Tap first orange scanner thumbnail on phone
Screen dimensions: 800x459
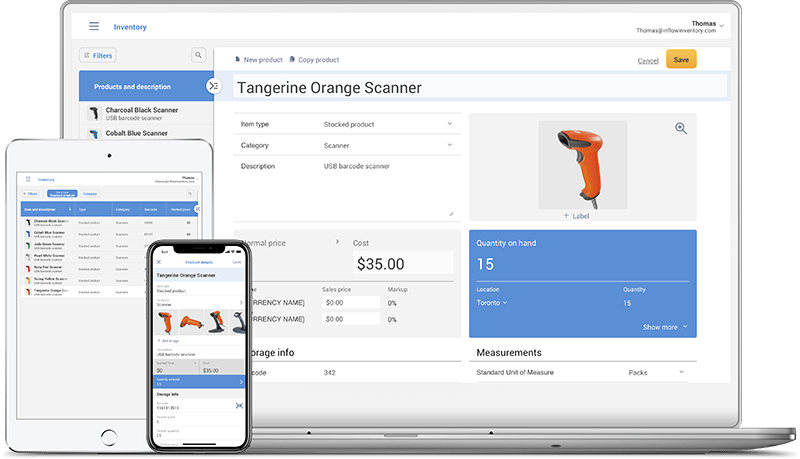(x=165, y=322)
